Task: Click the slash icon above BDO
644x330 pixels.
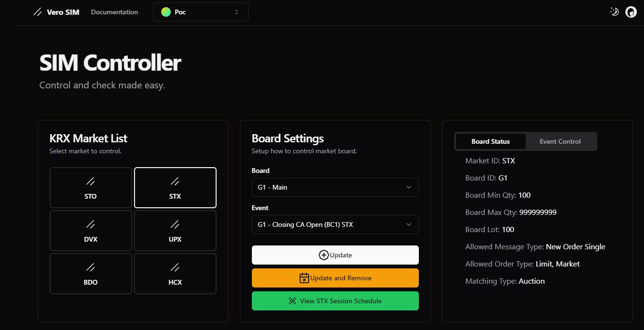Action: tap(90, 267)
